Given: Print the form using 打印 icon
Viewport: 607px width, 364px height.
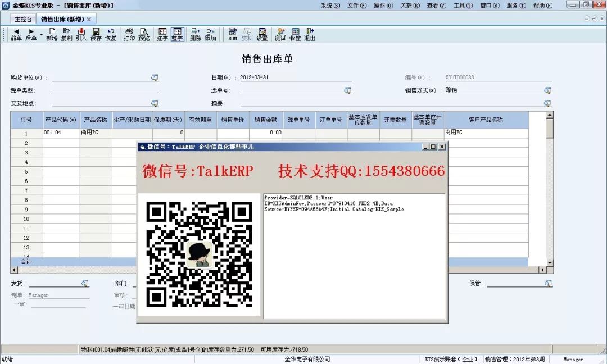Looking at the screenshot, I should 129,34.
